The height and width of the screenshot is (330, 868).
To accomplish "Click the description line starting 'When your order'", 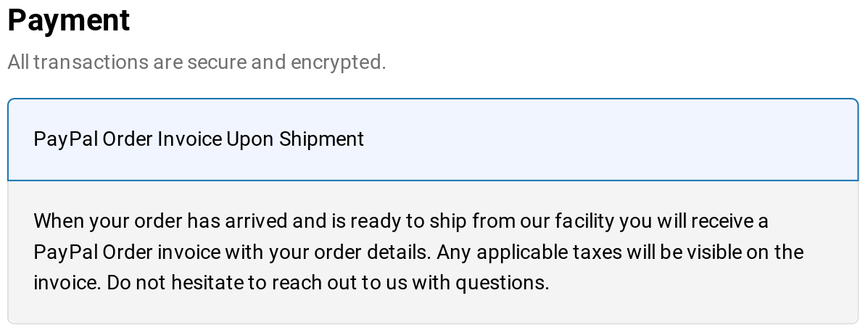I will 400,220.
